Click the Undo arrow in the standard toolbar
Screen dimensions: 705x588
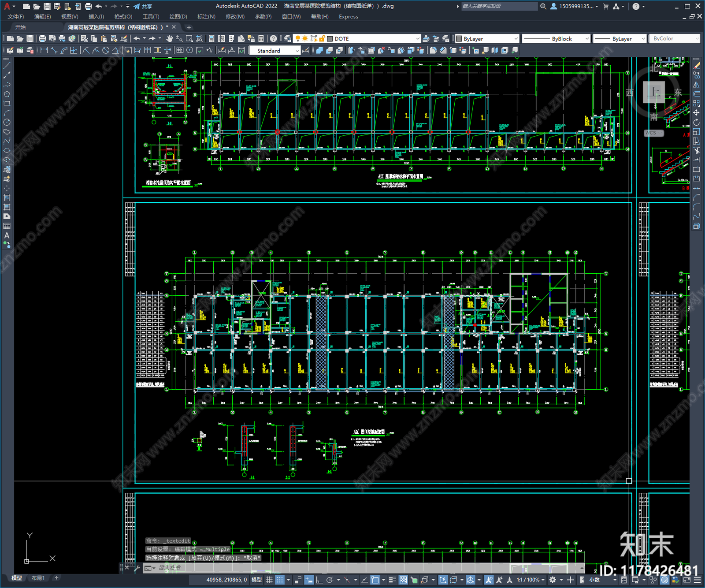[x=137, y=39]
